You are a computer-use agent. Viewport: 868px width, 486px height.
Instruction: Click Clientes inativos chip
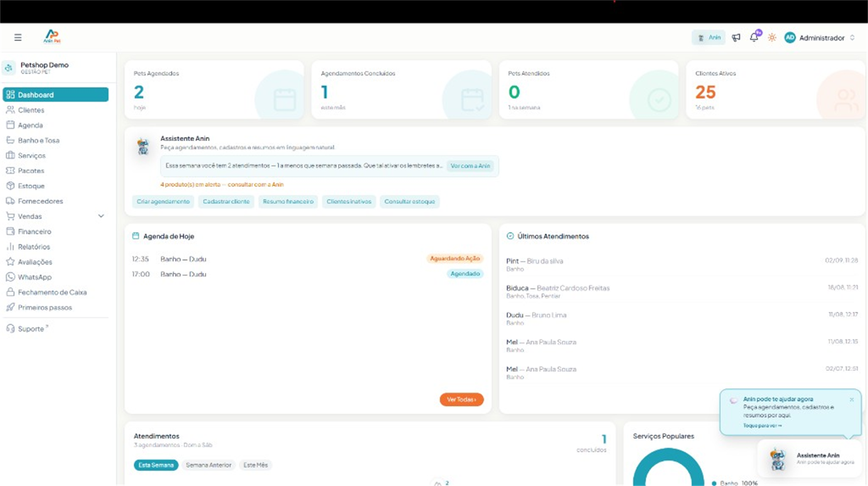[x=349, y=202]
